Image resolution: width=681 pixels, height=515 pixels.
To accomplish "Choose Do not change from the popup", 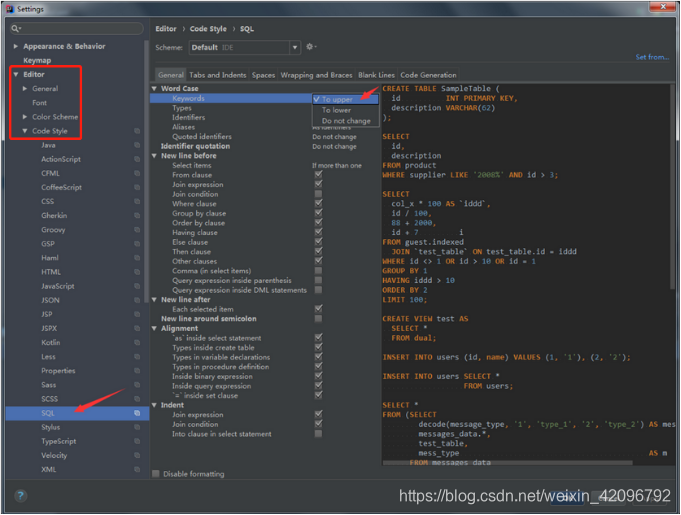I will click(346, 121).
